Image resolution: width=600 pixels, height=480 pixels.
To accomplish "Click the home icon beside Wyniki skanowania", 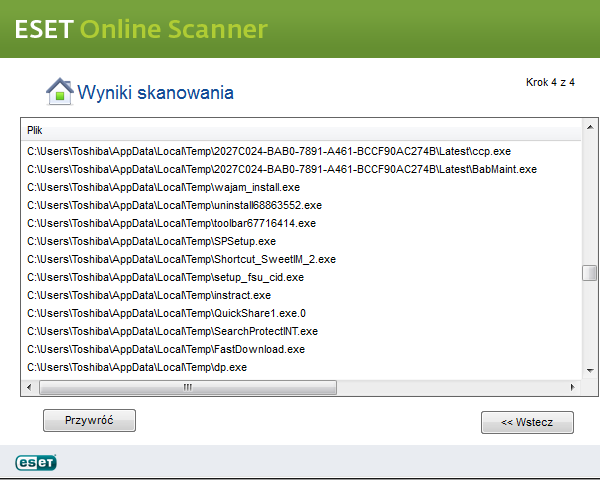I will [x=60, y=91].
